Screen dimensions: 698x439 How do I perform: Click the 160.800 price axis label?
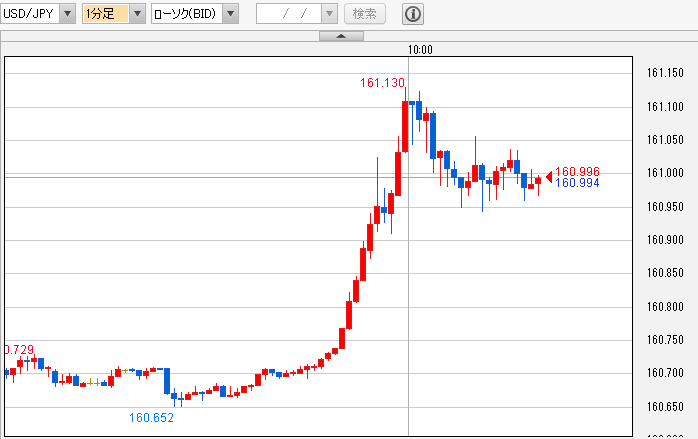[x=665, y=307]
